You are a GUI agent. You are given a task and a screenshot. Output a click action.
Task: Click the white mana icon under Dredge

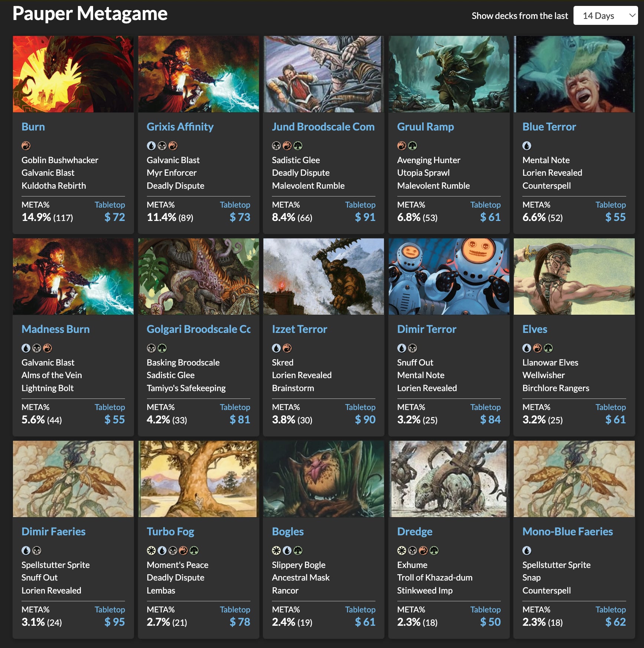pyautogui.click(x=401, y=551)
